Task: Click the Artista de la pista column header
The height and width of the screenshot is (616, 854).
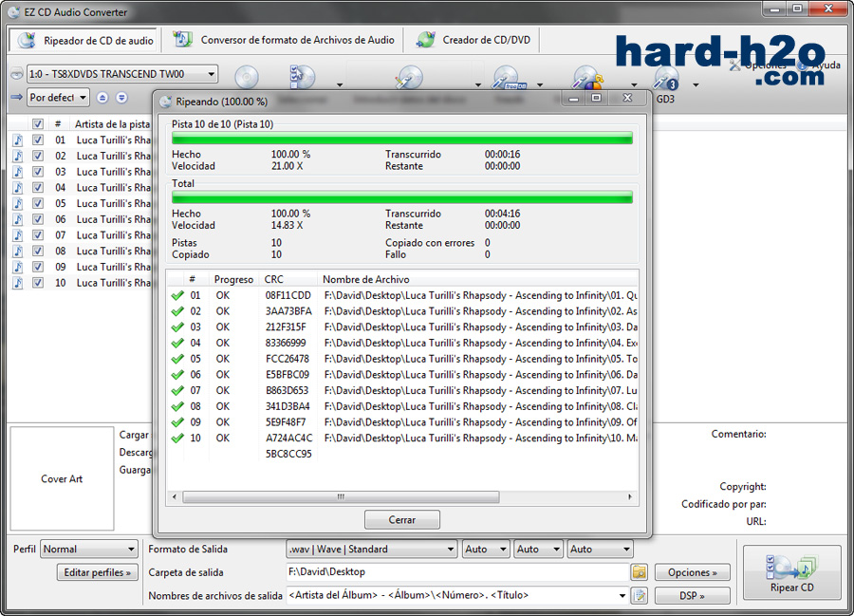Action: (x=112, y=123)
